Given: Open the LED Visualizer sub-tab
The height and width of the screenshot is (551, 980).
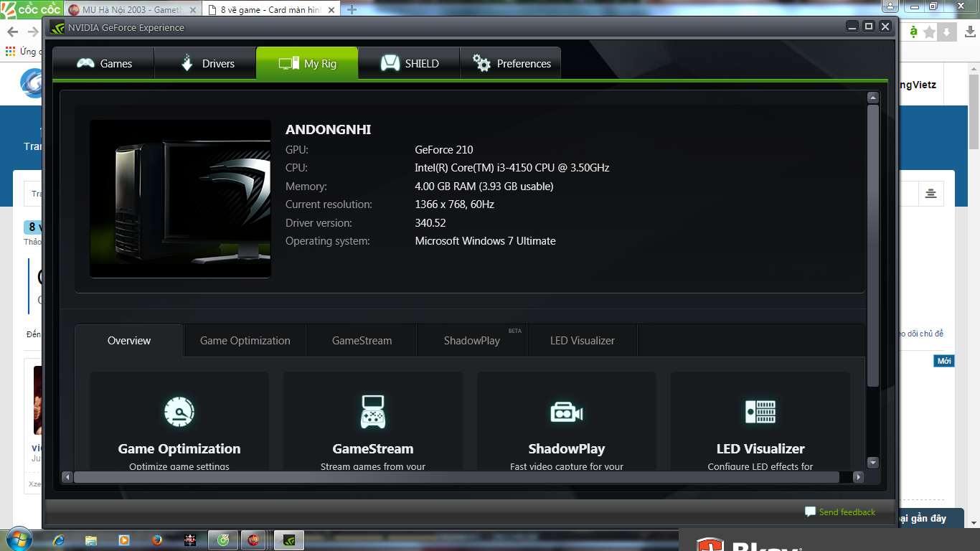Looking at the screenshot, I should click(x=583, y=341).
